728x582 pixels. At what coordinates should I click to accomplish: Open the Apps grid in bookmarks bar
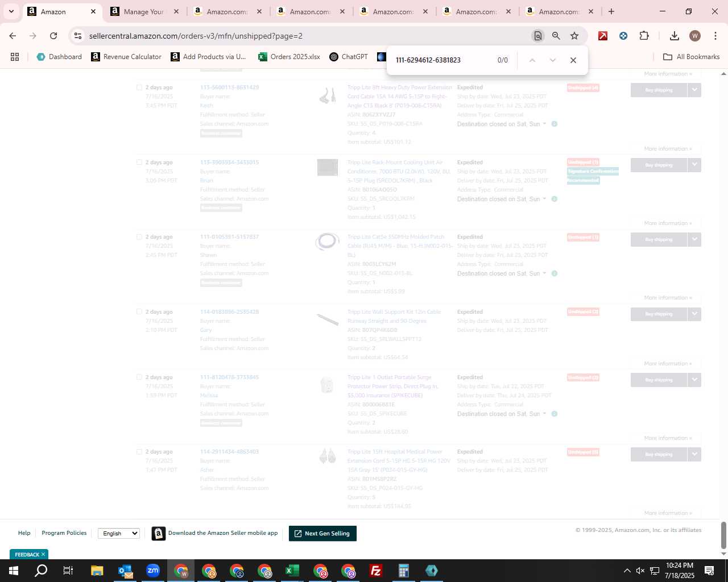15,57
